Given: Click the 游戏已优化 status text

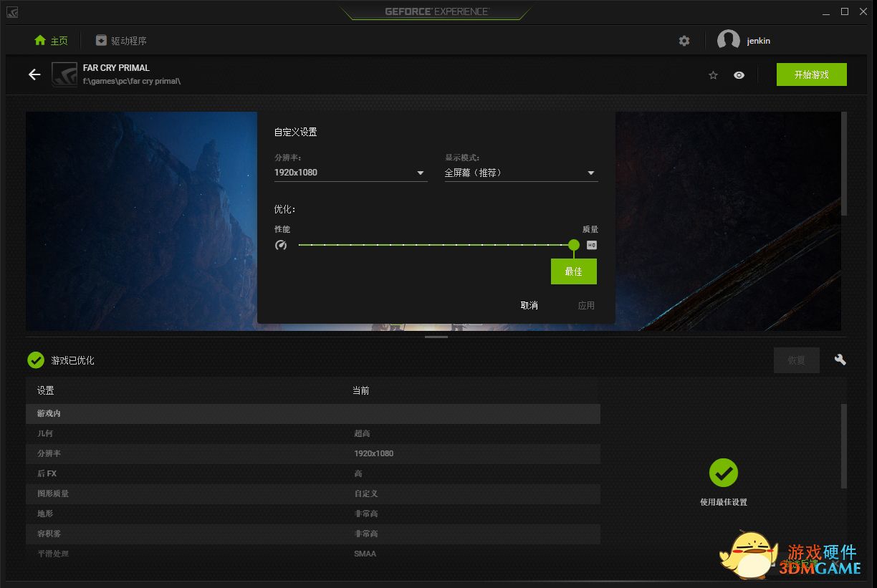Looking at the screenshot, I should tap(72, 360).
